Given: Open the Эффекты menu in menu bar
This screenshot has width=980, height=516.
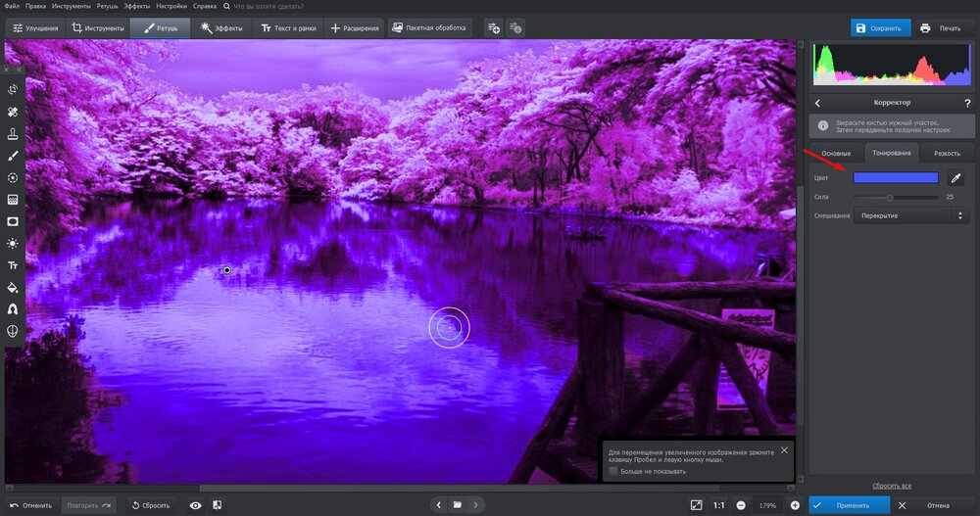Looking at the screenshot, I should [x=136, y=6].
